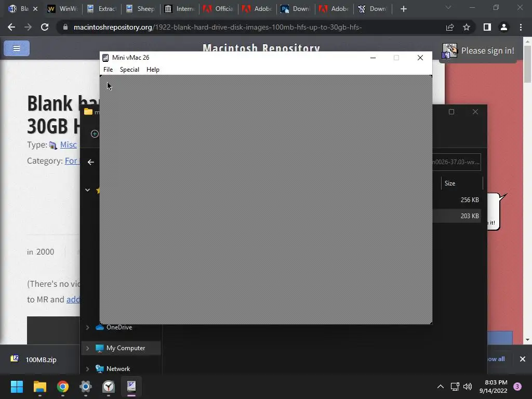532x399 pixels.
Task: Expand the My Computer tree node
Action: tap(87, 348)
